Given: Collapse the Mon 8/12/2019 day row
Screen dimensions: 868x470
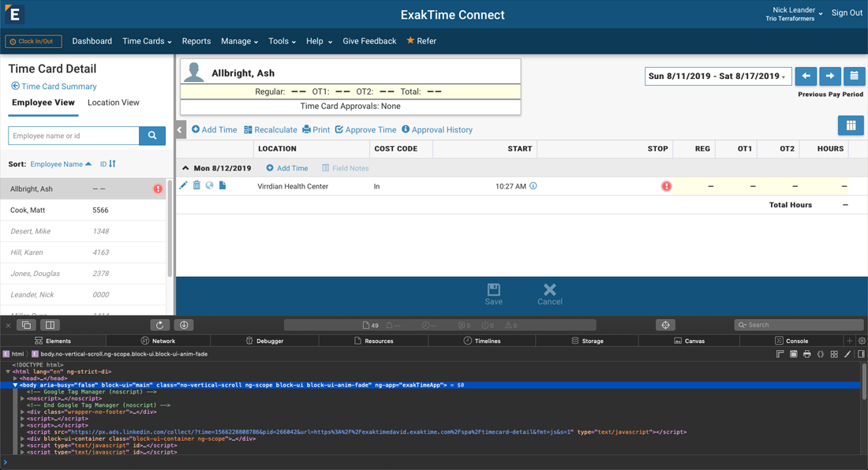Looking at the screenshot, I should tap(185, 168).
